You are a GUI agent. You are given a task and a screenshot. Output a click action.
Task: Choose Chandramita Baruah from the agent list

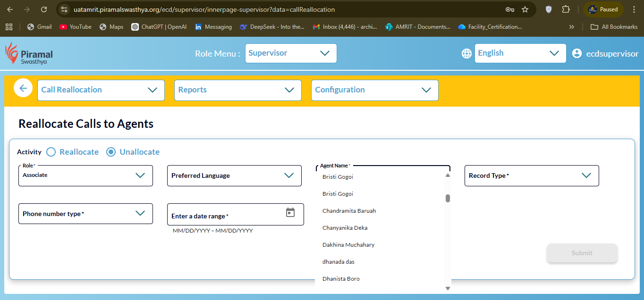[x=349, y=211]
